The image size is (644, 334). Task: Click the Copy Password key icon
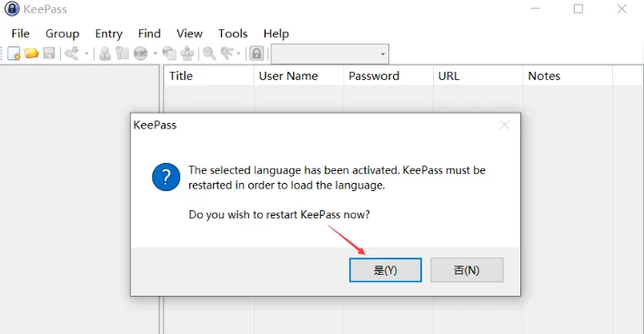point(123,54)
